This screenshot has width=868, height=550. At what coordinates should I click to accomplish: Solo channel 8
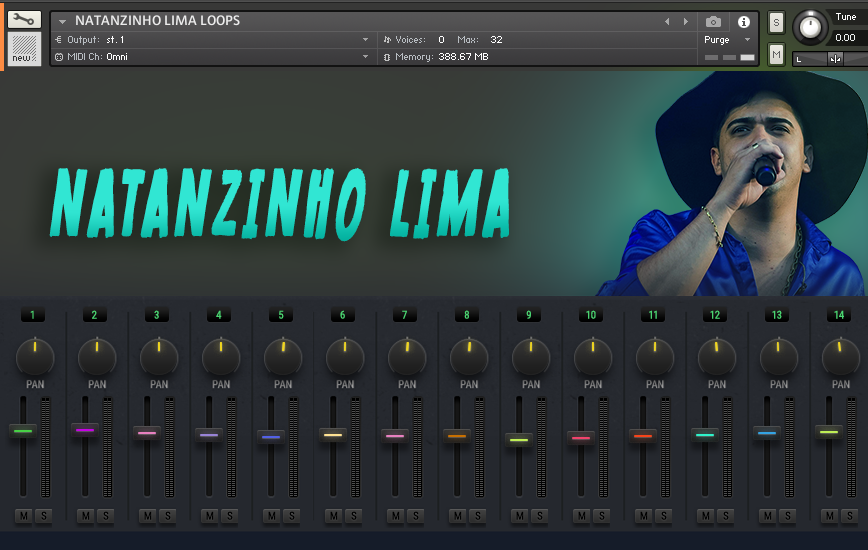click(478, 516)
